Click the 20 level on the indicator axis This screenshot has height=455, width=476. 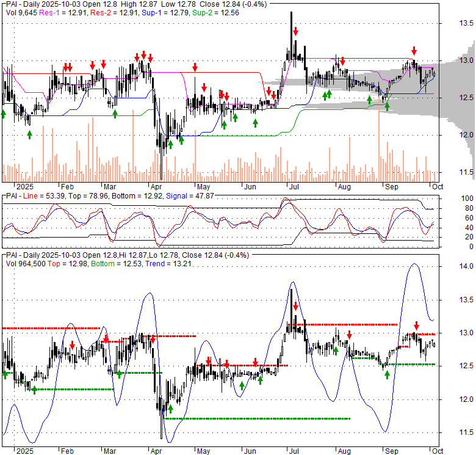click(469, 237)
